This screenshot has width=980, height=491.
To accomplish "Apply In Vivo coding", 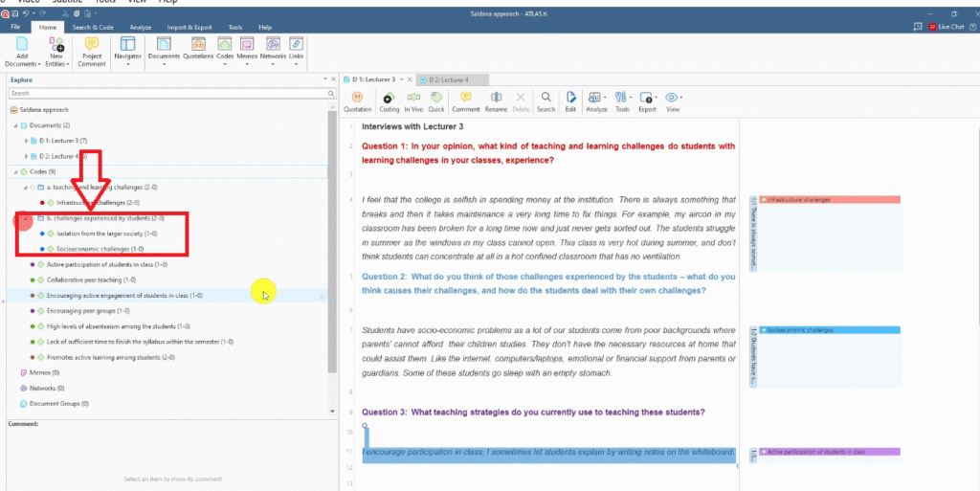I will (x=413, y=100).
